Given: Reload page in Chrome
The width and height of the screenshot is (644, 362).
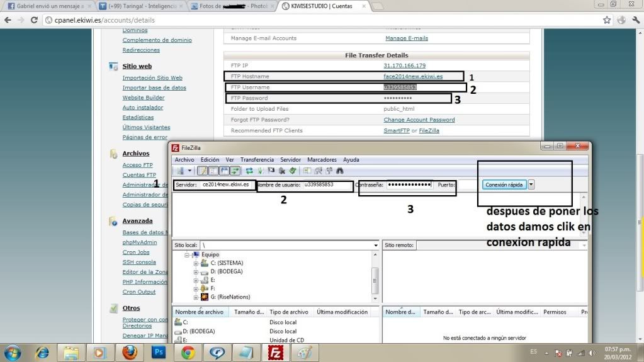Looking at the screenshot, I should (34, 20).
